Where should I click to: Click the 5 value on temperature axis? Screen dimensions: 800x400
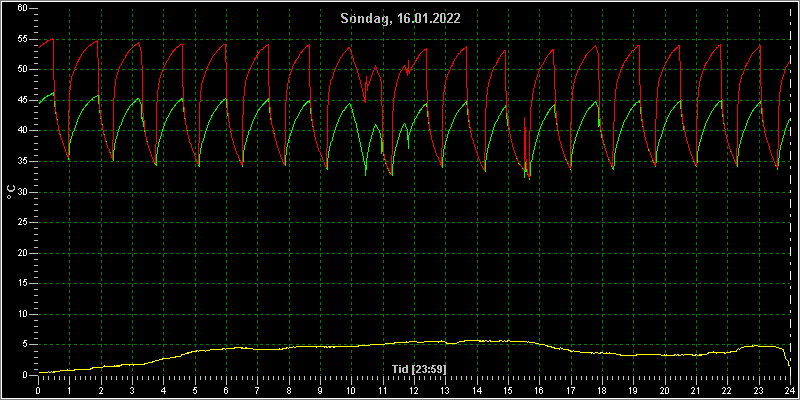25,344
